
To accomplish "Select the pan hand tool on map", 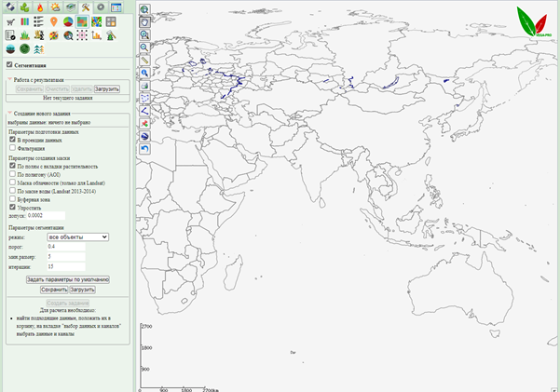I will 145,21.
